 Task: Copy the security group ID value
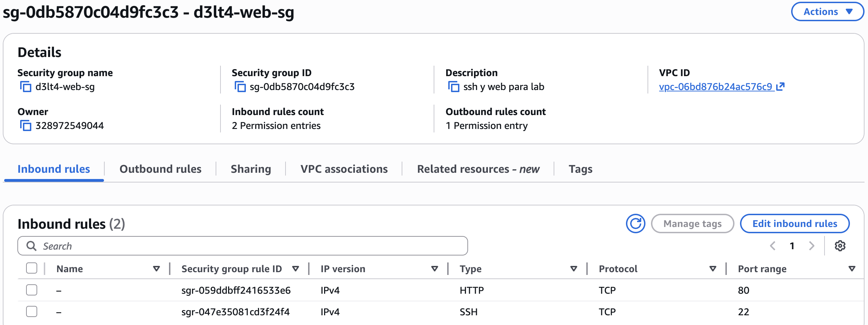[x=240, y=87]
